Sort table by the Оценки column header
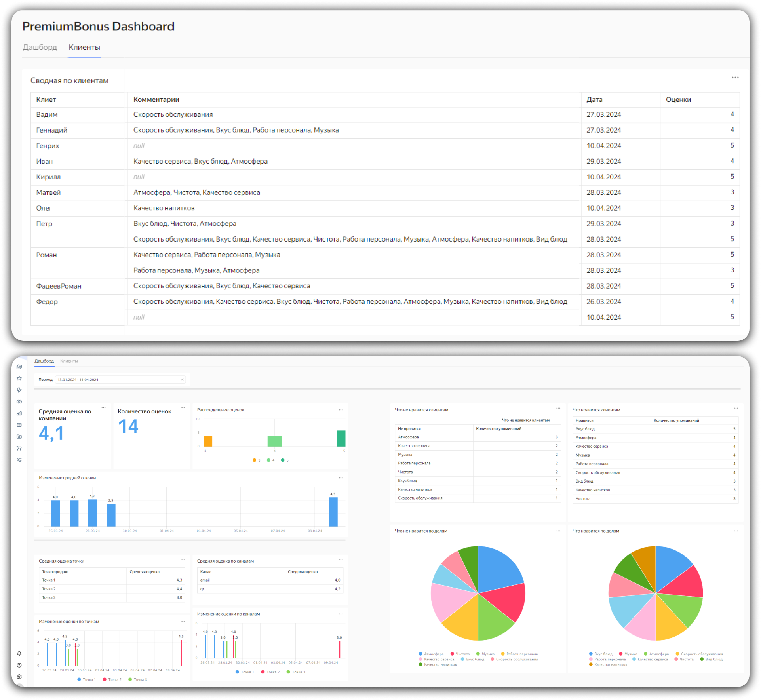Screen dimensions: 761x700 [678, 99]
